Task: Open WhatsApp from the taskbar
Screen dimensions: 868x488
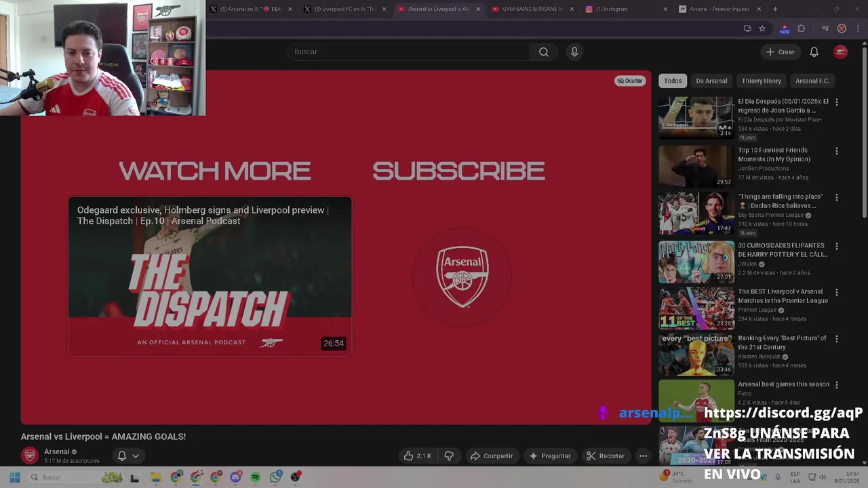Action: pyautogui.click(x=275, y=477)
